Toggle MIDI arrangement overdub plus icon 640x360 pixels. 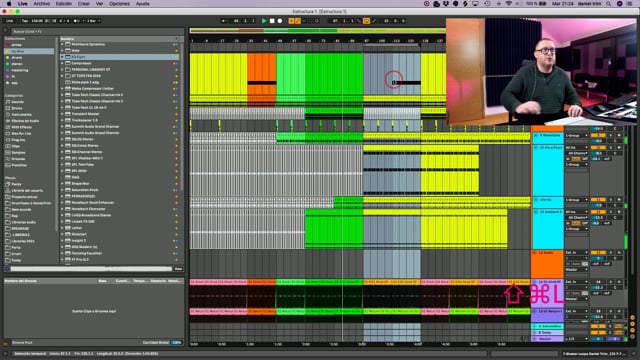291,21
